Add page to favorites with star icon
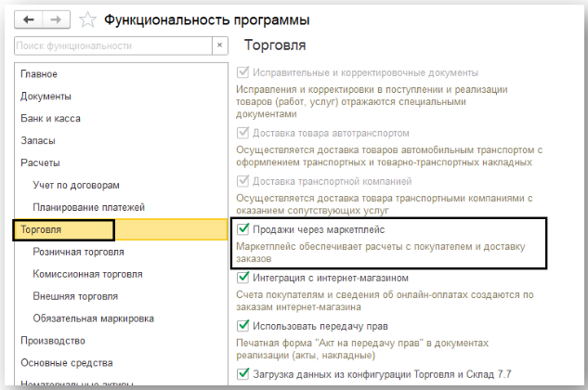This screenshot has width=588, height=390. click(87, 19)
